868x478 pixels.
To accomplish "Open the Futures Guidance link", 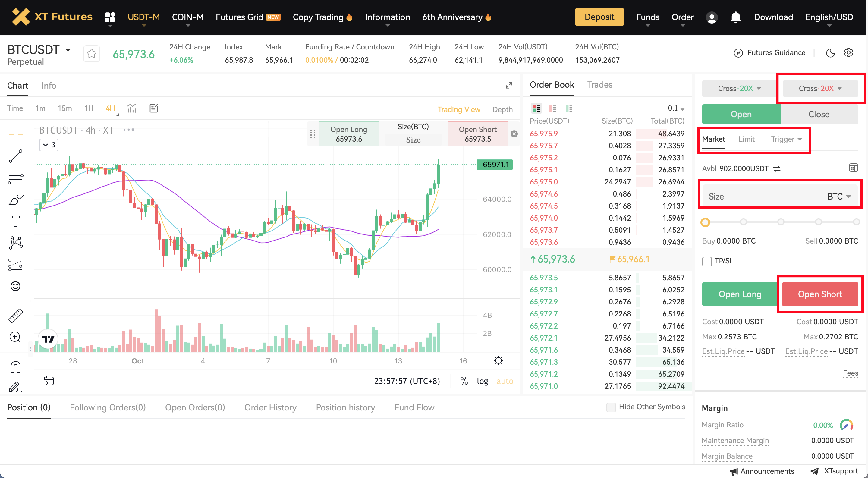I will (x=769, y=52).
